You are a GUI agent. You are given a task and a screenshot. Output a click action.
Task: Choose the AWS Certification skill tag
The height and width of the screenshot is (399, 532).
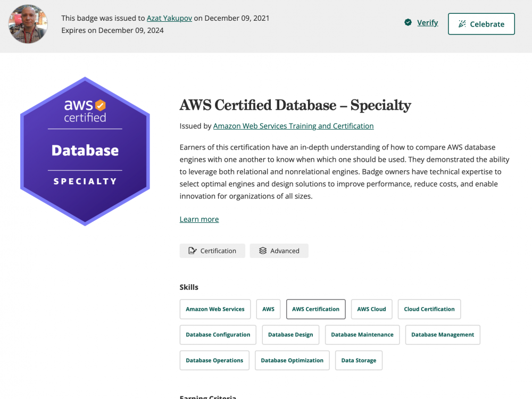(x=315, y=309)
